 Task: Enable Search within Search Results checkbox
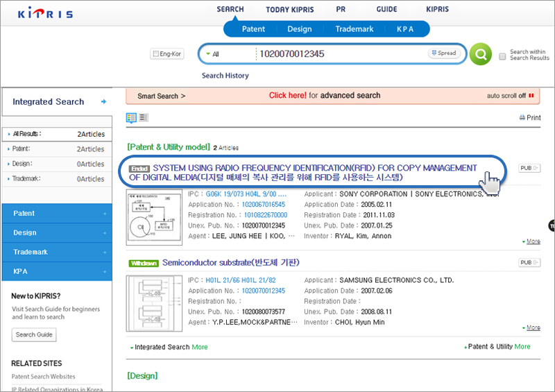(502, 56)
